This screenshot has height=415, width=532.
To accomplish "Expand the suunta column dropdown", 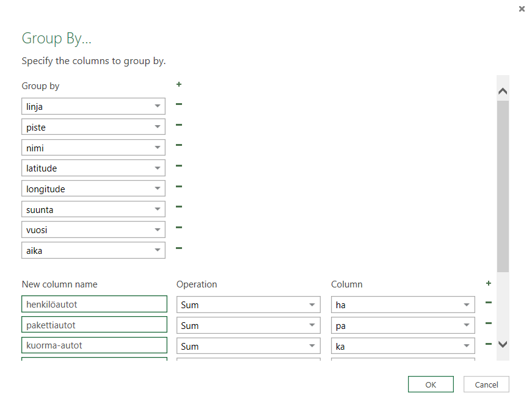I will [x=157, y=210].
